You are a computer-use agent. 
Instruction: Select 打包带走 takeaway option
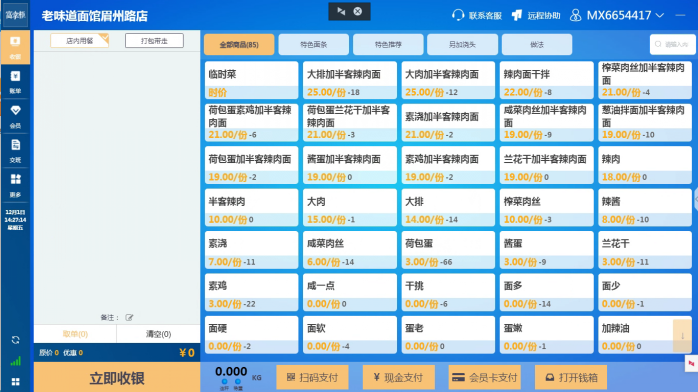(154, 40)
